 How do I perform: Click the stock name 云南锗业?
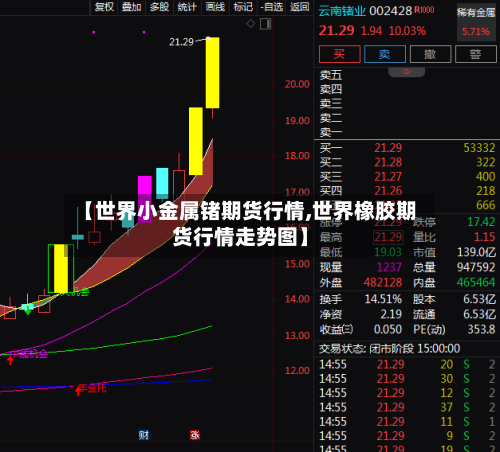point(342,11)
